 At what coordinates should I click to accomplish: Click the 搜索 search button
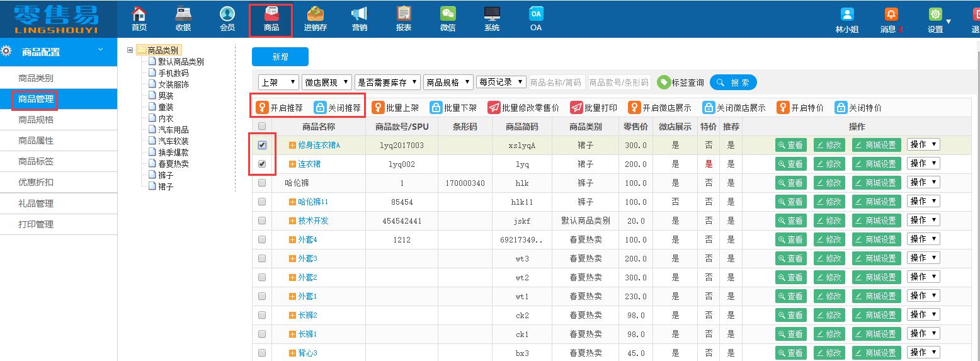[x=733, y=83]
